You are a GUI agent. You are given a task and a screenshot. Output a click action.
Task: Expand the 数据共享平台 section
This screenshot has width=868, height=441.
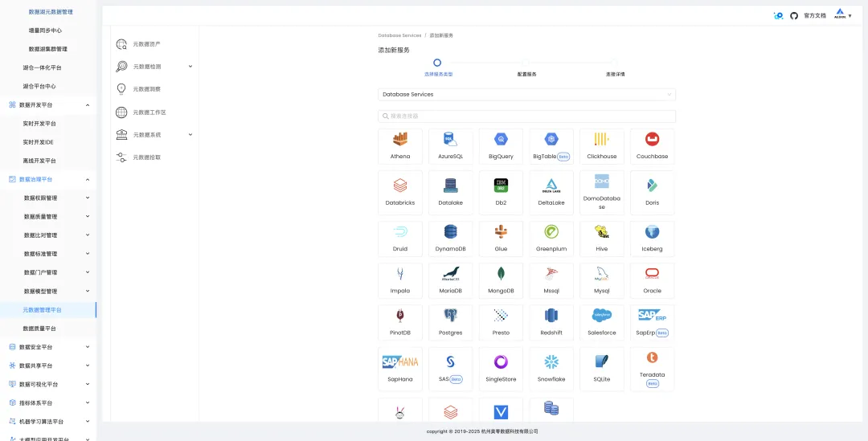[48, 365]
